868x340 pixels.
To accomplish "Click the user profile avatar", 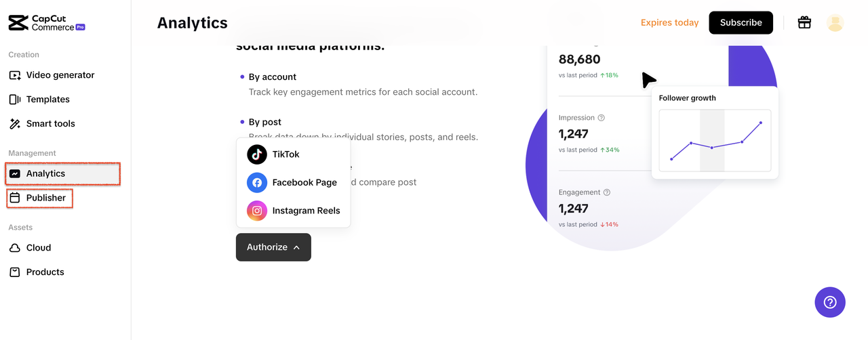I will point(835,22).
